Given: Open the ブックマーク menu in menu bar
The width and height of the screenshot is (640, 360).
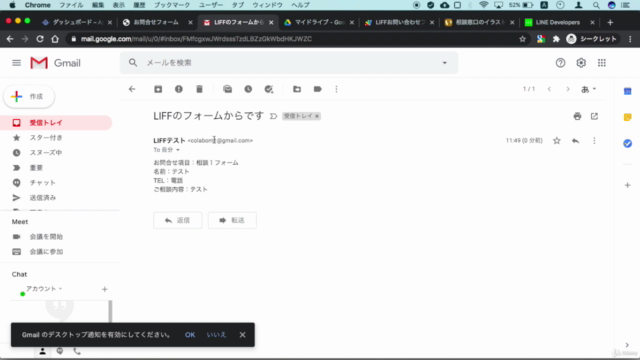Looking at the screenshot, I should (x=172, y=5).
